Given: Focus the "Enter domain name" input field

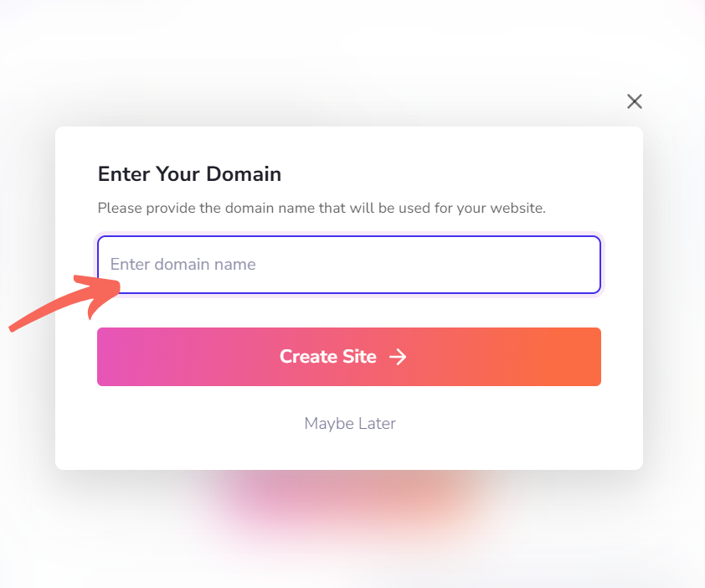Looking at the screenshot, I should 348,265.
